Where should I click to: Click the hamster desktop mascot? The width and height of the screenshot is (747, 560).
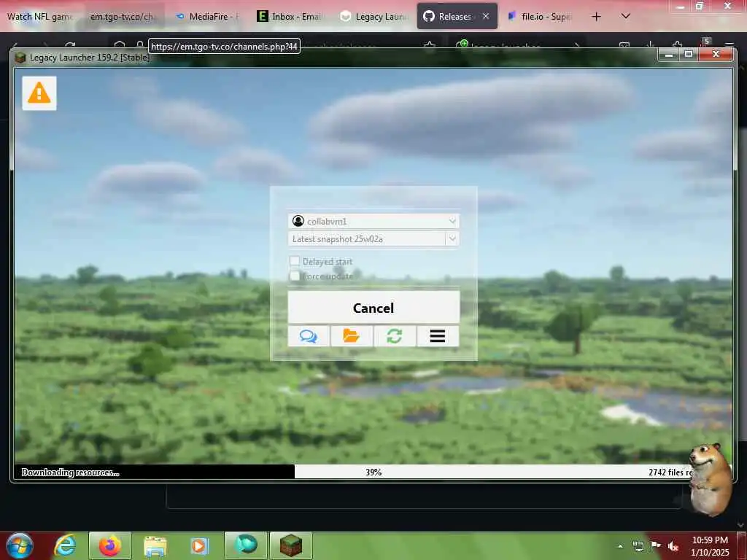tap(710, 480)
